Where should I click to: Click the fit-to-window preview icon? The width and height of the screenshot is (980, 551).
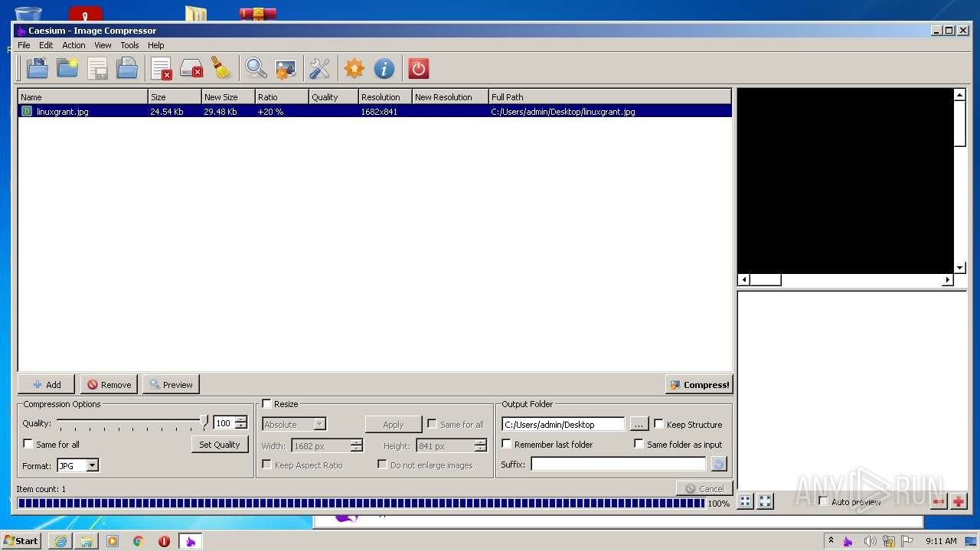745,501
